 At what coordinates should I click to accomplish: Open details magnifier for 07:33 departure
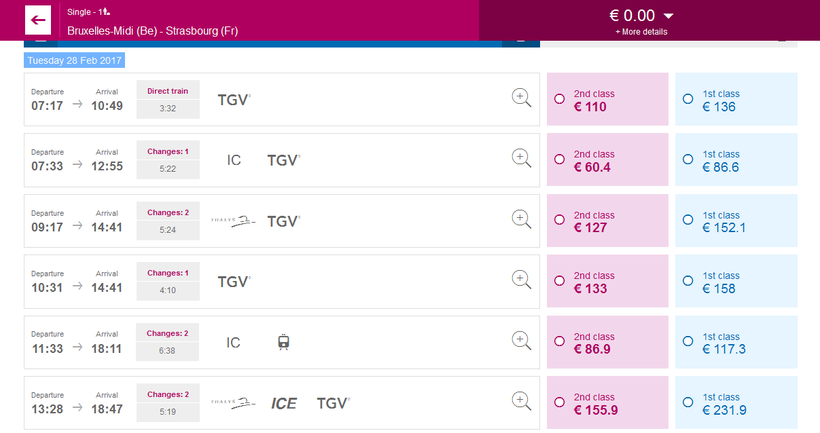coord(521,158)
